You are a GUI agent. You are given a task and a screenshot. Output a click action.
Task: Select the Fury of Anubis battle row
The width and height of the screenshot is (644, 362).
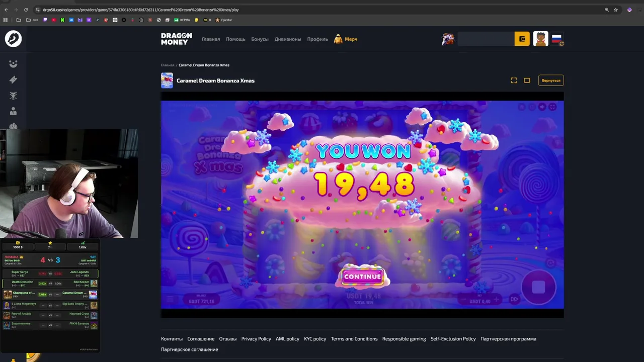[x=50, y=315]
